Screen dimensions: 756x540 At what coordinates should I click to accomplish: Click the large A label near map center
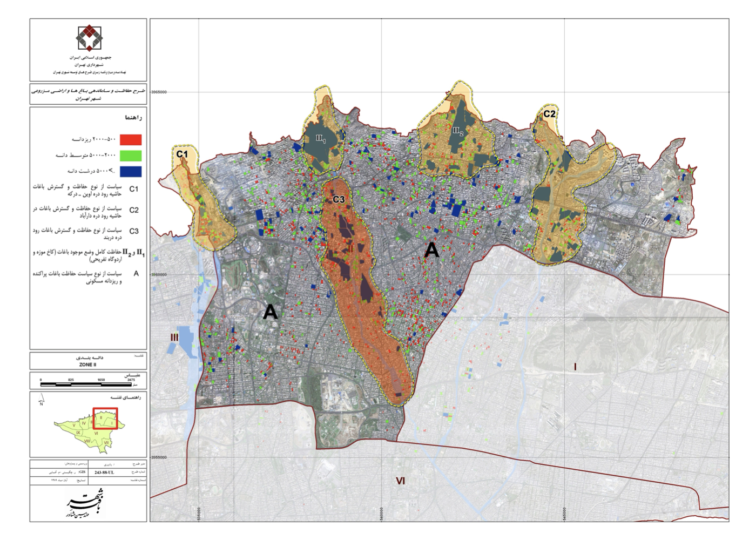pos(431,249)
